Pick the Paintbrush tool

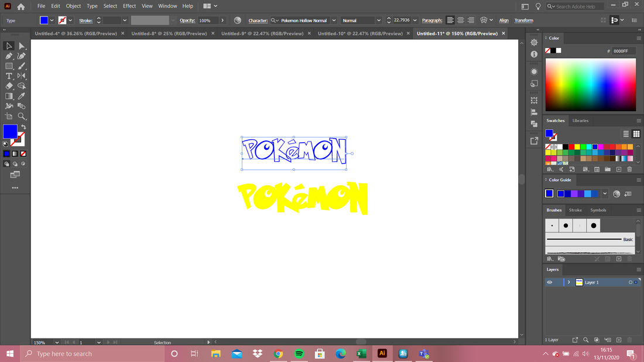(x=22, y=66)
